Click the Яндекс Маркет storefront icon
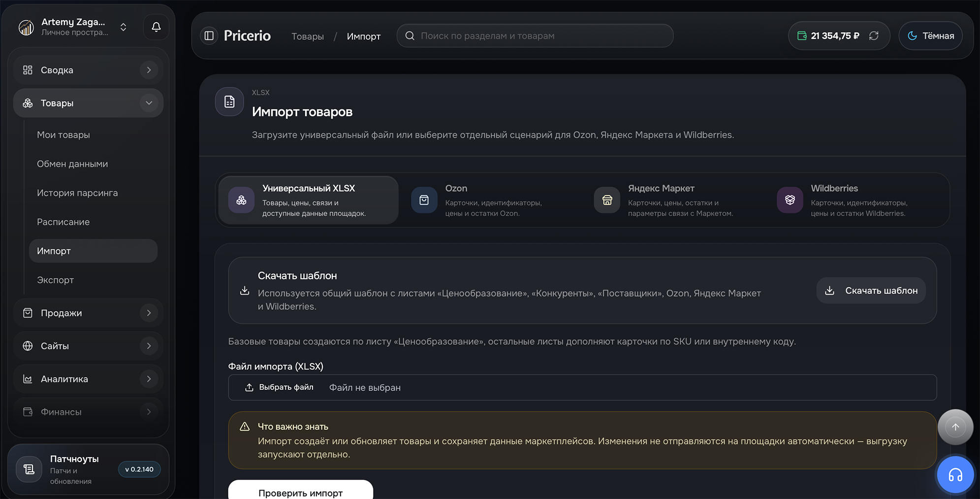The height and width of the screenshot is (499, 980). click(607, 200)
